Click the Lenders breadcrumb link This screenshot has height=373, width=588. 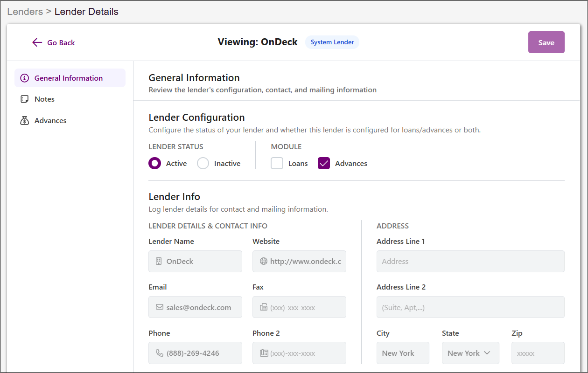click(x=25, y=12)
